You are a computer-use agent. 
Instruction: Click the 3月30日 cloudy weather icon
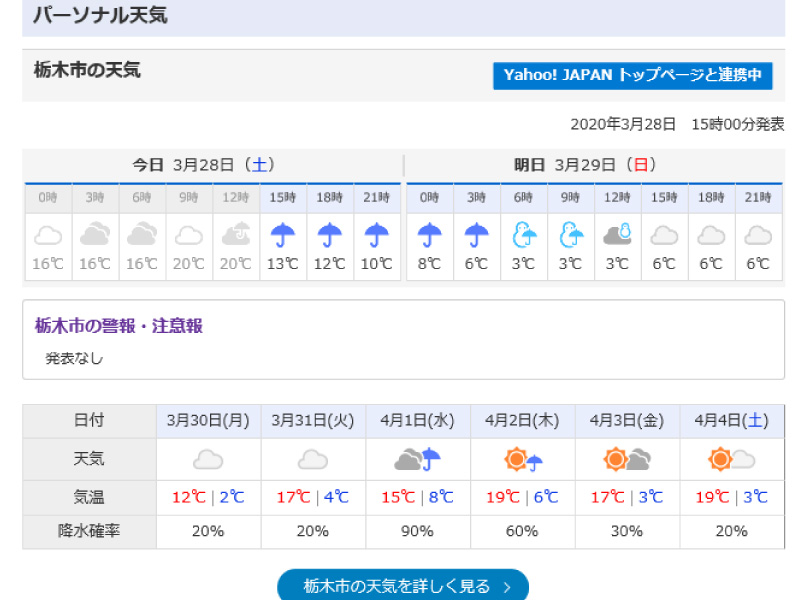point(208,460)
